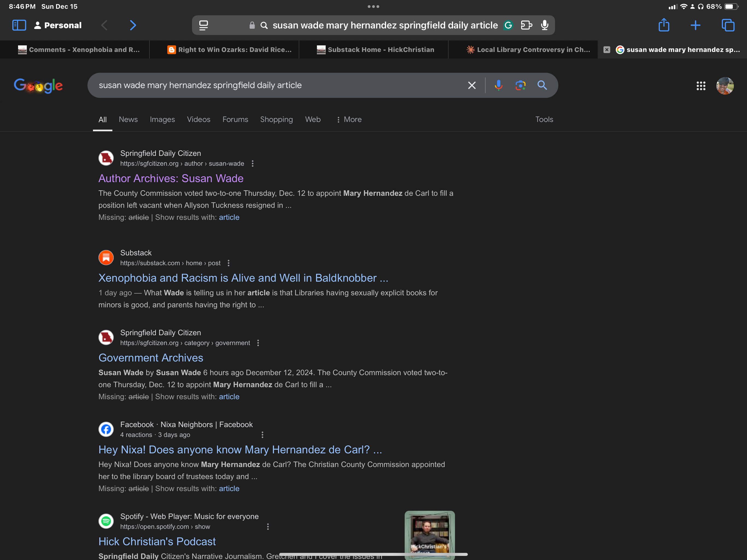Click the 8:46 PM clock in the status bar
747x560 pixels.
click(22, 6)
